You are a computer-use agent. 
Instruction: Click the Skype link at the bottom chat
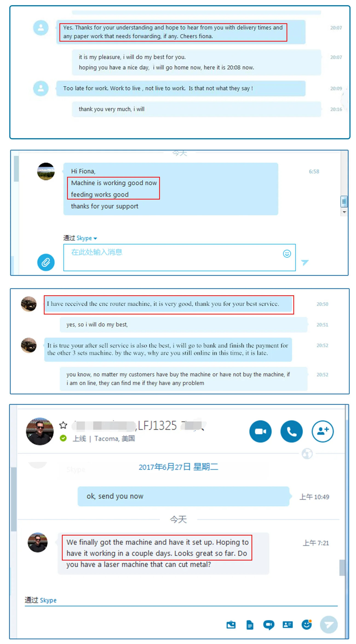point(48,600)
